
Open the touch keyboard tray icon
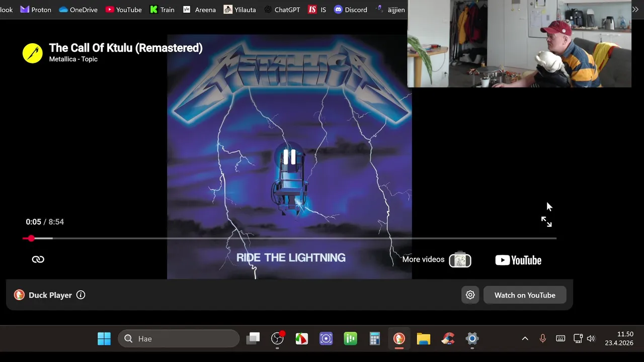point(560,339)
